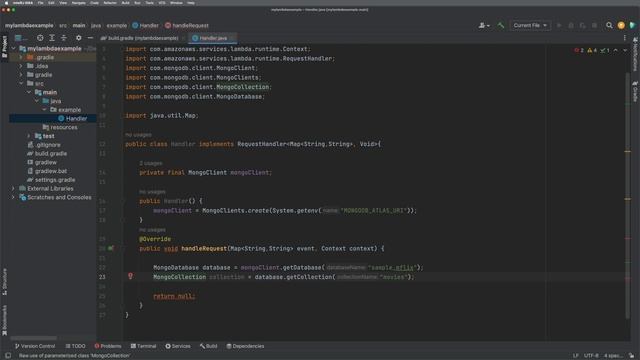Toggle the Bookmarks tool window stripe button
640x360 pixels.
pyautogui.click(x=4, y=320)
